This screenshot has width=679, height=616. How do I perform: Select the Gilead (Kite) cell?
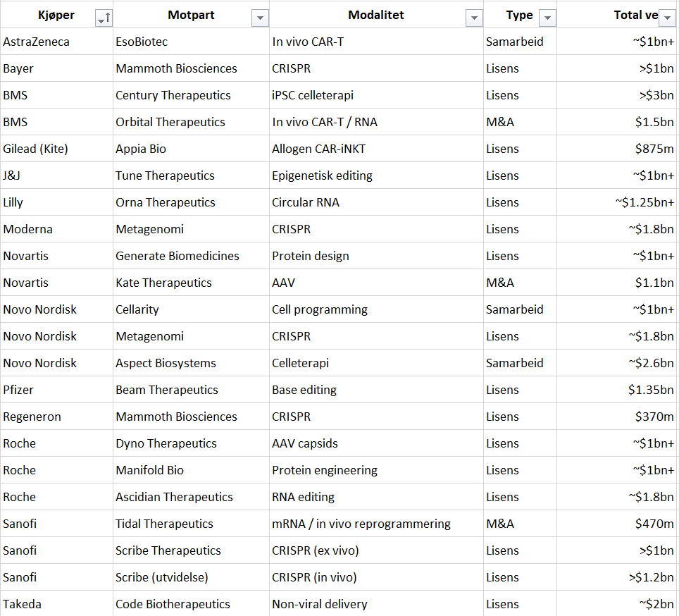coord(36,149)
